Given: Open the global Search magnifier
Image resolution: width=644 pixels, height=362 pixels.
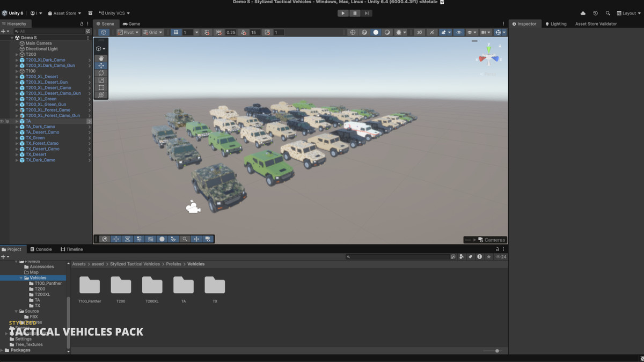Looking at the screenshot, I should coord(608,13).
